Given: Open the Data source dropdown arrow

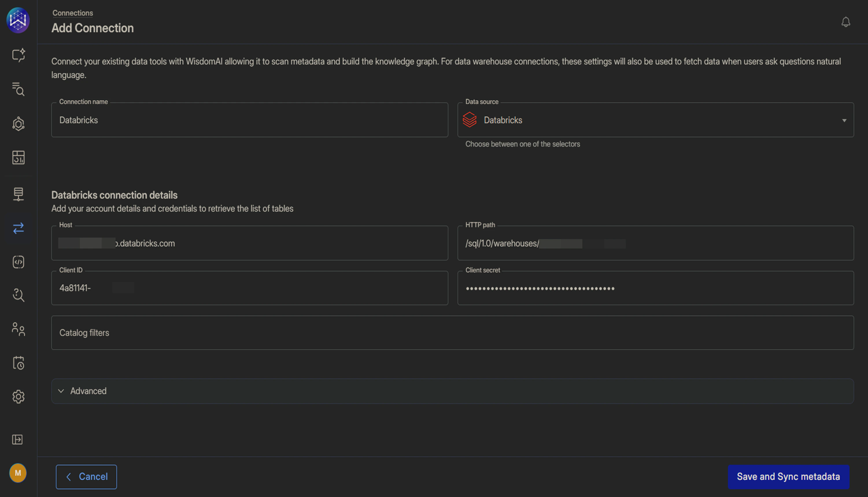Looking at the screenshot, I should [844, 120].
